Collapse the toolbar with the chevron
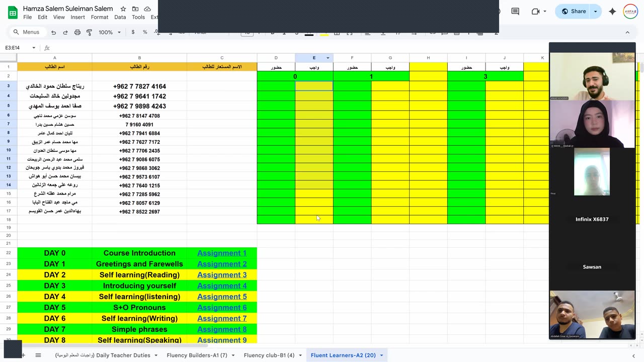The width and height of the screenshot is (644, 362). coord(627,32)
